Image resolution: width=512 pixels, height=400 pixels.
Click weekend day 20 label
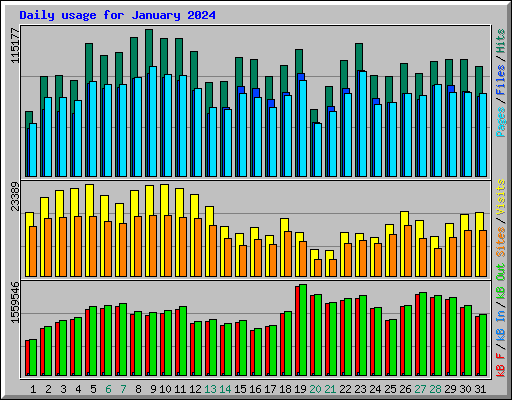click(315, 389)
